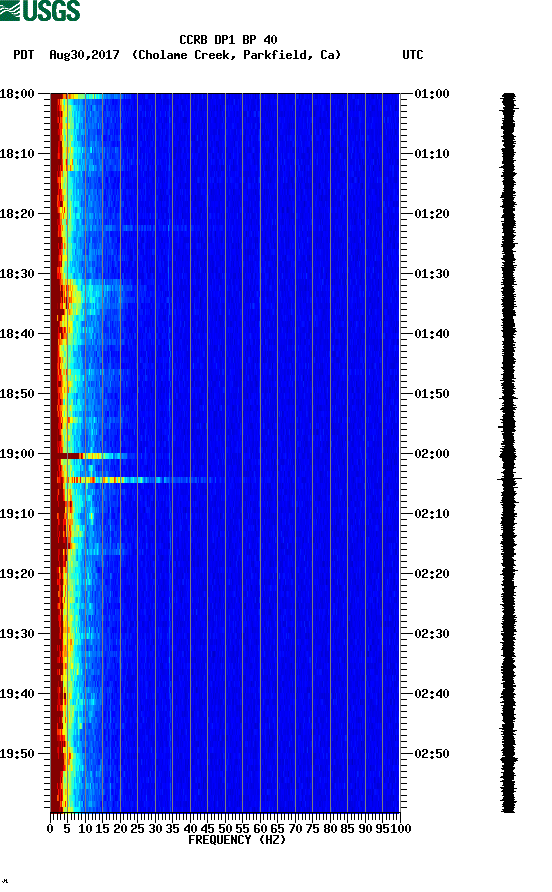Viewport: 552px width, 892px height.
Task: Click the USGS logo
Action: [x=40, y=10]
